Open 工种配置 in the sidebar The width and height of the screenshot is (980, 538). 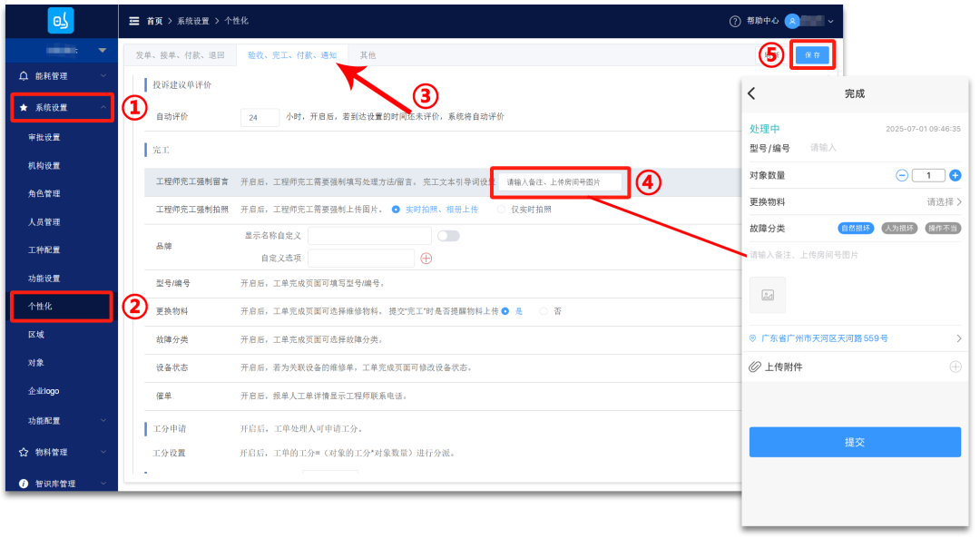point(44,249)
